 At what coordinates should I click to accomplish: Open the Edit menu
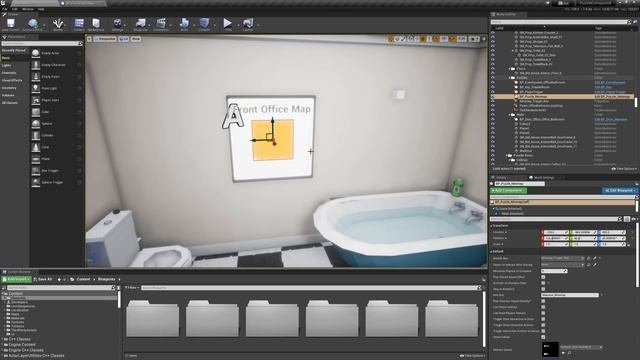pos(14,9)
